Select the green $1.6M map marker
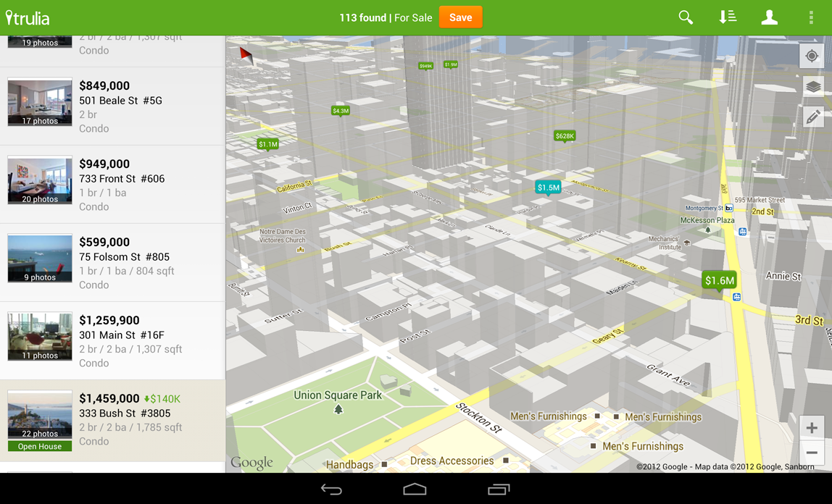This screenshot has width=832, height=504. 718,279
